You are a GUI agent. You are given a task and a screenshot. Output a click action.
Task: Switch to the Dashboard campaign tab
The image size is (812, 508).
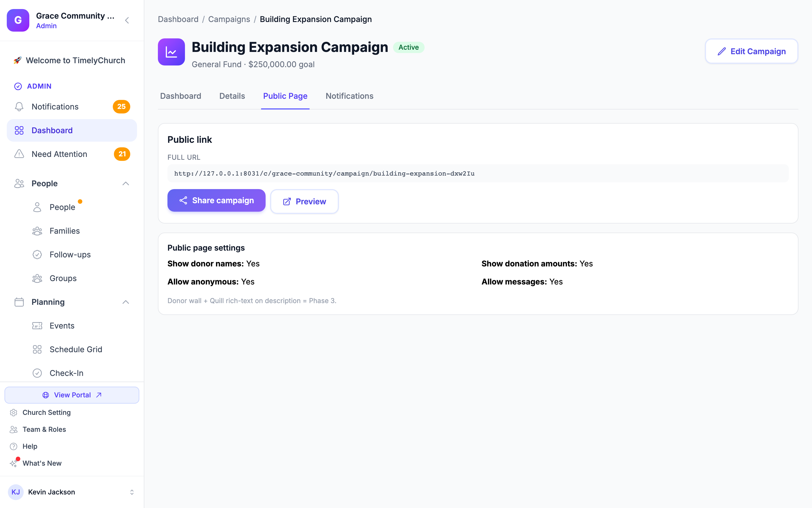click(180, 96)
